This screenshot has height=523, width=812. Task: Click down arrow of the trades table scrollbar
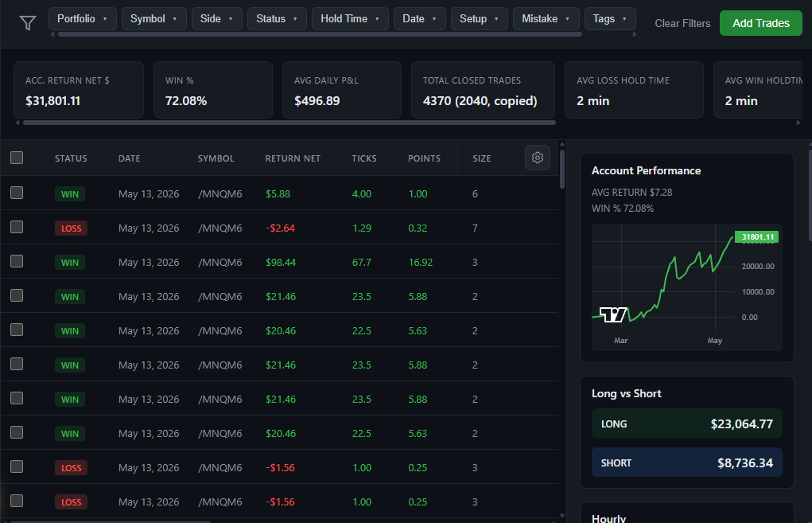[562, 516]
